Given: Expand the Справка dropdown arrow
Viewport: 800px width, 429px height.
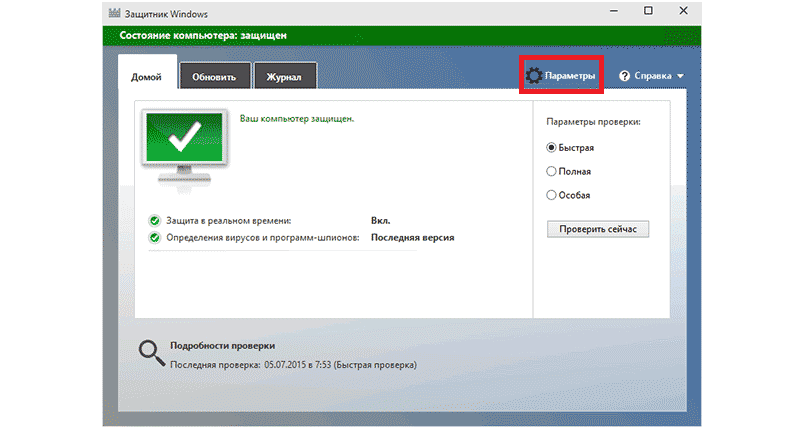Looking at the screenshot, I should pyautogui.click(x=680, y=76).
